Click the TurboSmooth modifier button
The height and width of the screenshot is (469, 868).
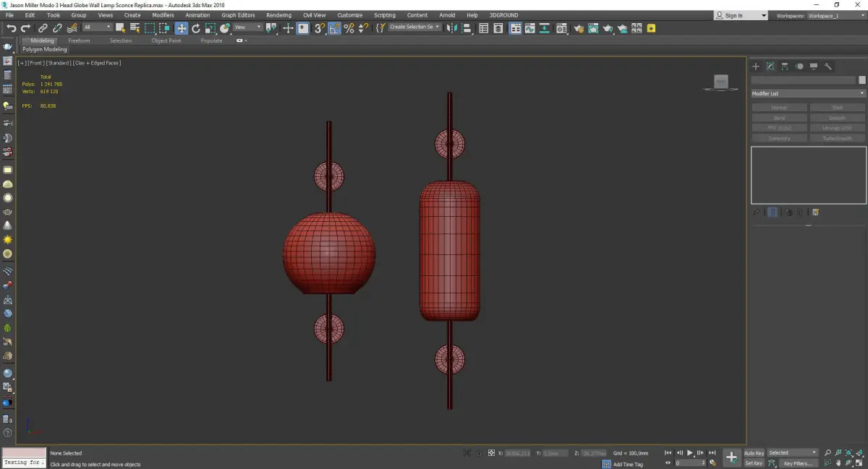pos(837,138)
